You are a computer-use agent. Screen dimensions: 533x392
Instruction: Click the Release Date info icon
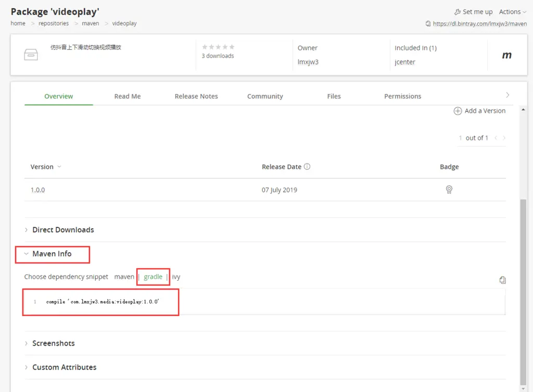(307, 167)
